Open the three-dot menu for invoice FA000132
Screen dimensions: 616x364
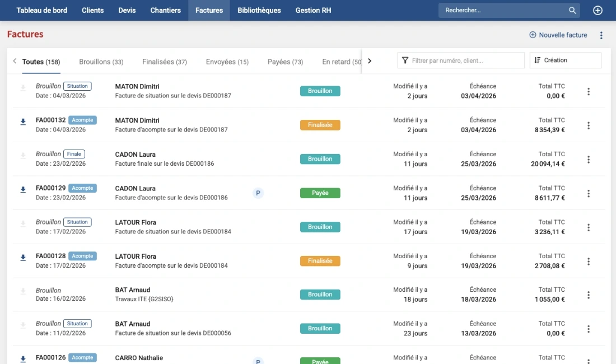pyautogui.click(x=588, y=125)
